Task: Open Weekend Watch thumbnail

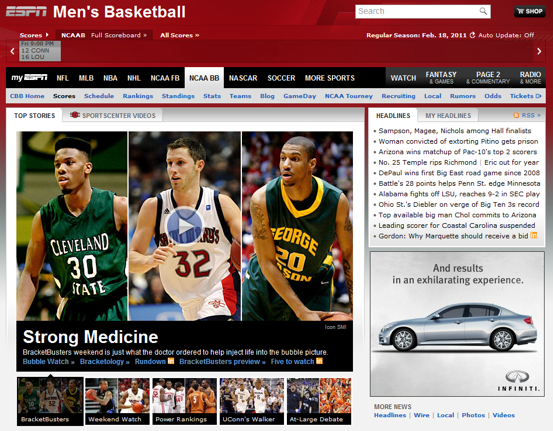Action: (x=117, y=401)
